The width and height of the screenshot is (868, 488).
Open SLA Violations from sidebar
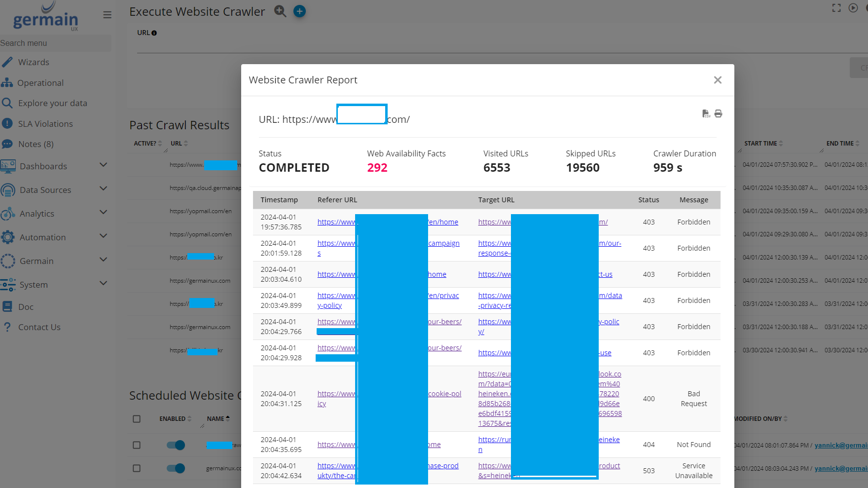(45, 124)
